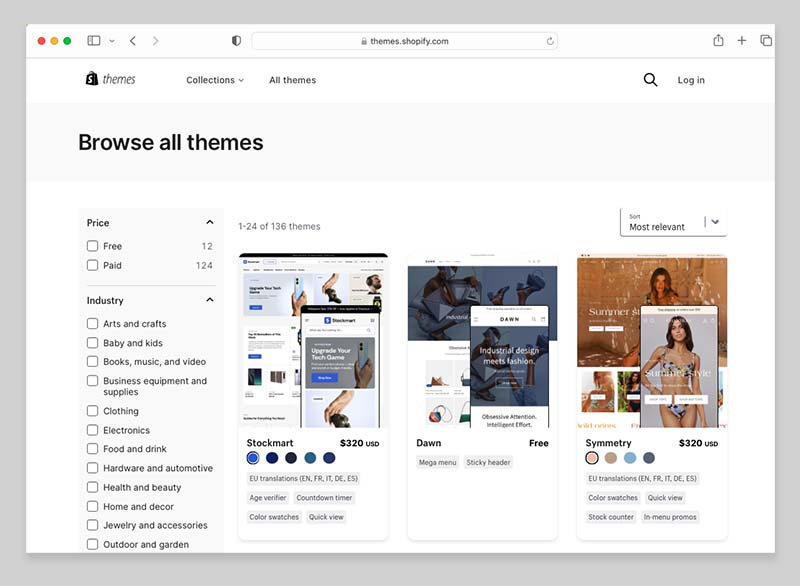This screenshot has width=800, height=586.
Task: Go to All themes
Action: pyautogui.click(x=292, y=80)
